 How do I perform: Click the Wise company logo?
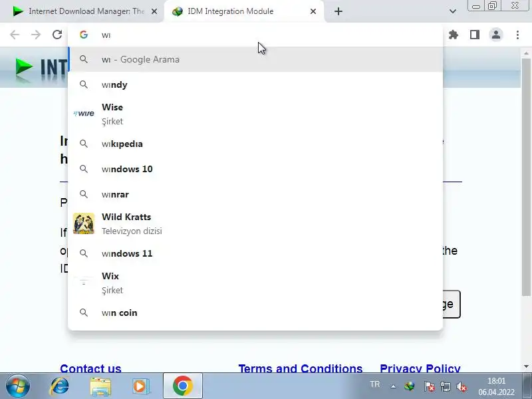pyautogui.click(x=84, y=113)
